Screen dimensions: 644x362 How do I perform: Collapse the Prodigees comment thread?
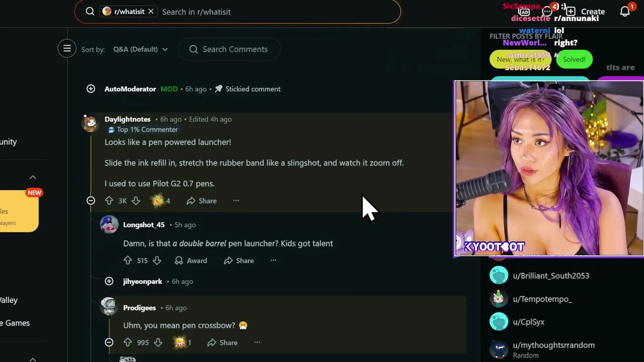point(109,342)
